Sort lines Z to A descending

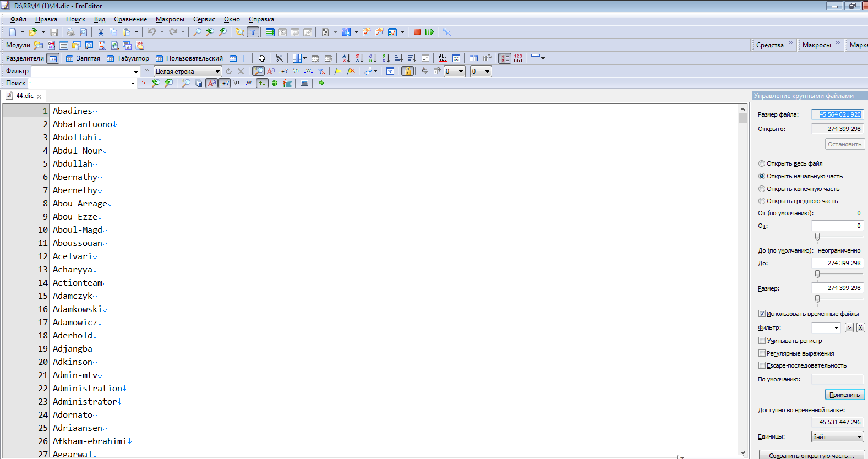(x=359, y=58)
